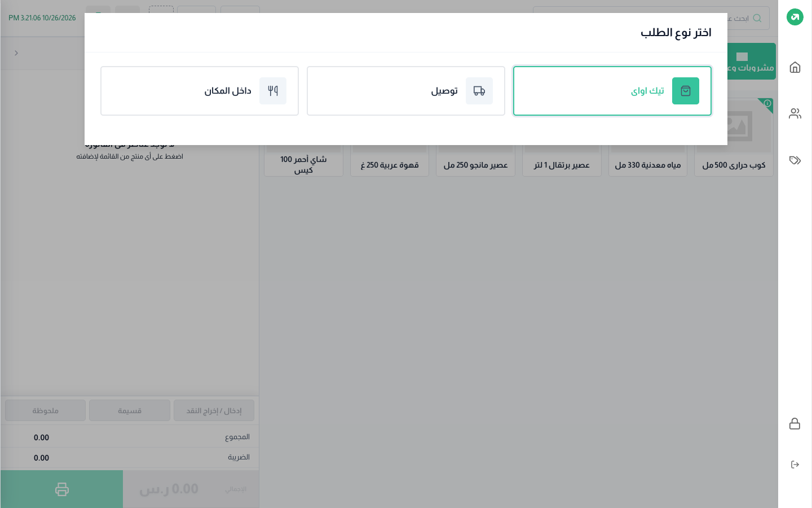Click the delivery truck icon
Screen dimensions: 812x508
tap(479, 91)
